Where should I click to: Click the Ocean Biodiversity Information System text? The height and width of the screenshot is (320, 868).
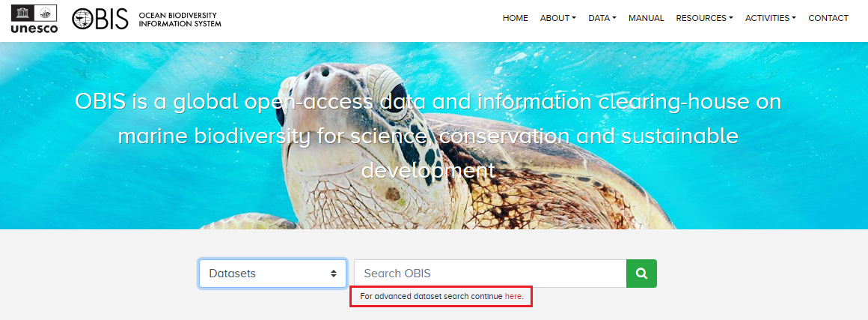180,19
